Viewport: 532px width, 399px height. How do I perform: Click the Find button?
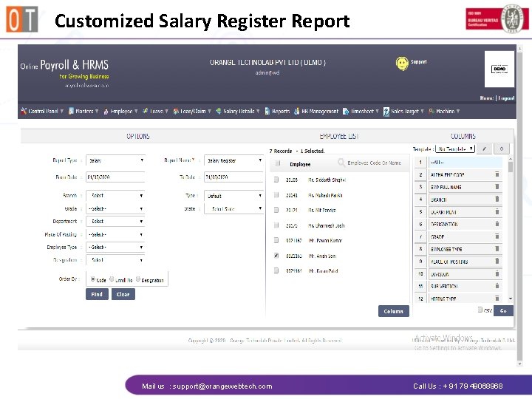[x=97, y=294]
